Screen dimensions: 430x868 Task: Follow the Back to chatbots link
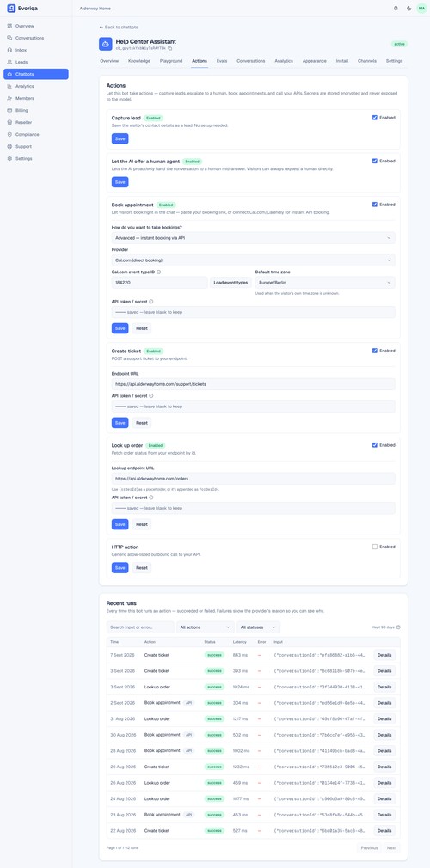point(119,28)
